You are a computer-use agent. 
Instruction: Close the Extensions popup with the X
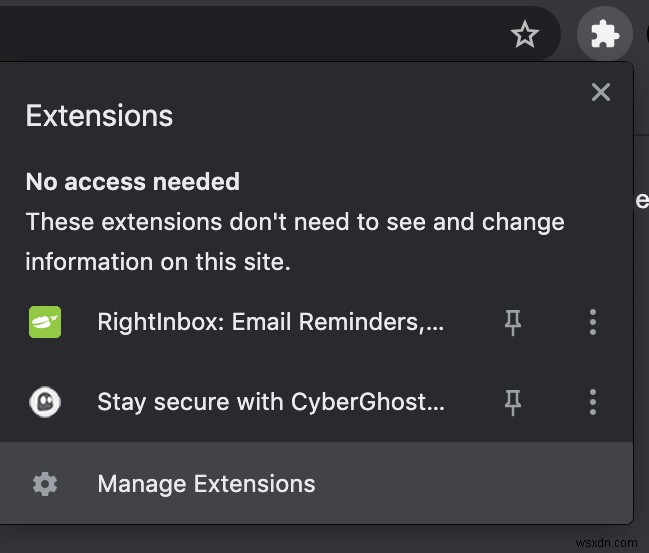pyautogui.click(x=600, y=93)
